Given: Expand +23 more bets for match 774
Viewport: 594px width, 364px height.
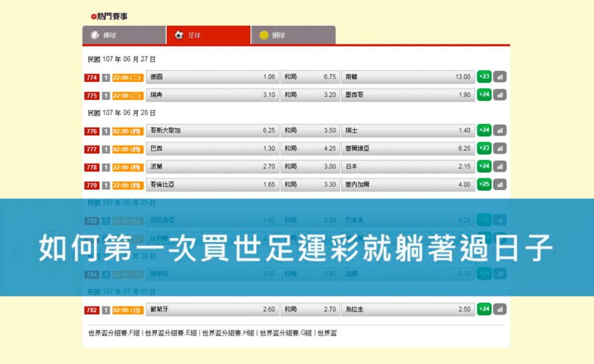Looking at the screenshot, I should (484, 77).
